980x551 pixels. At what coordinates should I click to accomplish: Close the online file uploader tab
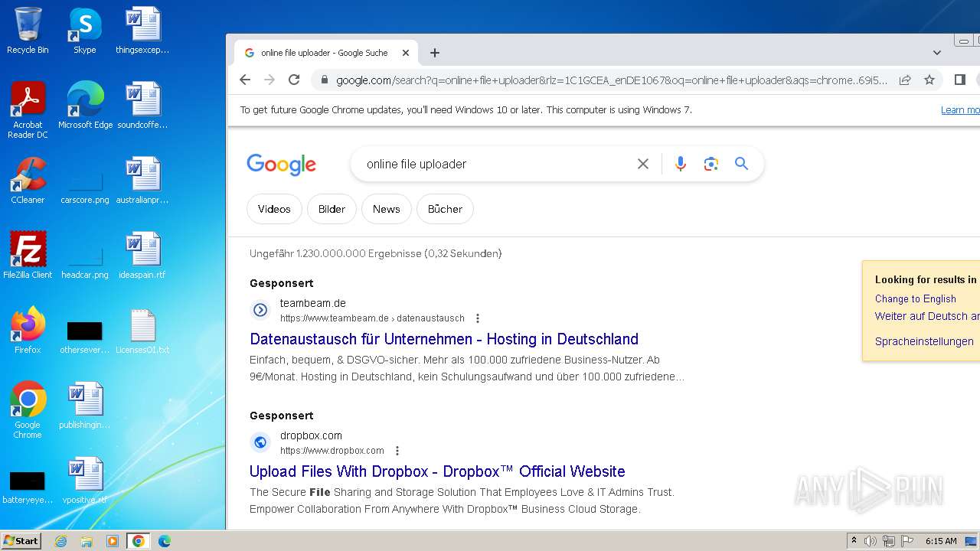406,53
